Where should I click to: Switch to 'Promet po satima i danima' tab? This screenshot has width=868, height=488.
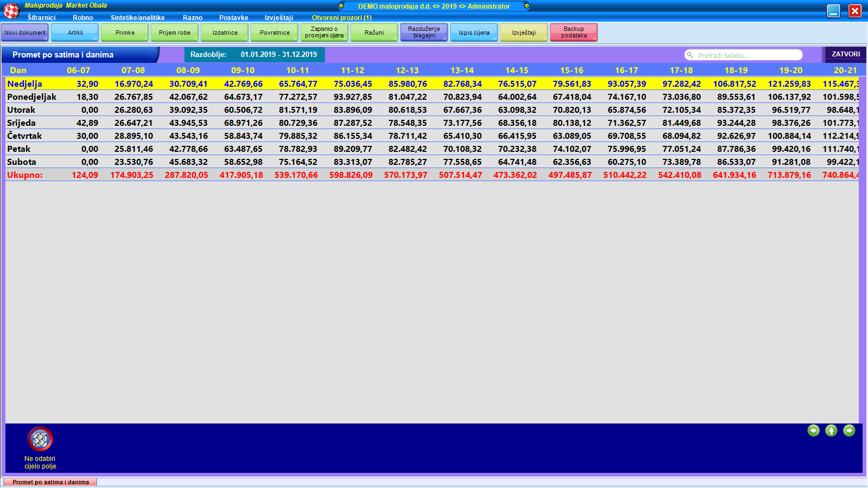50,482
